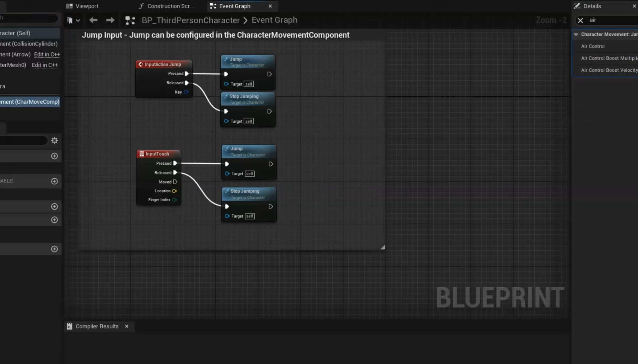Click the forward navigation arrow
The image size is (638, 364).
tap(110, 20)
